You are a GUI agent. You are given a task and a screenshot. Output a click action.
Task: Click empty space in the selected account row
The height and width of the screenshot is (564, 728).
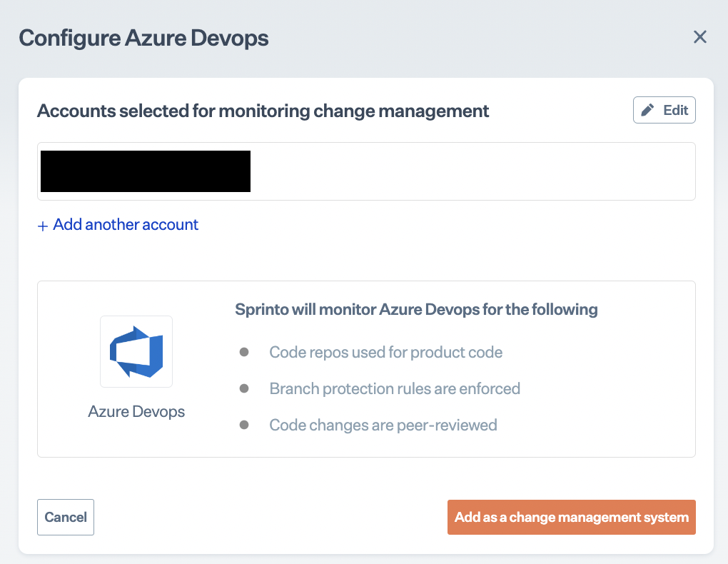(471, 171)
